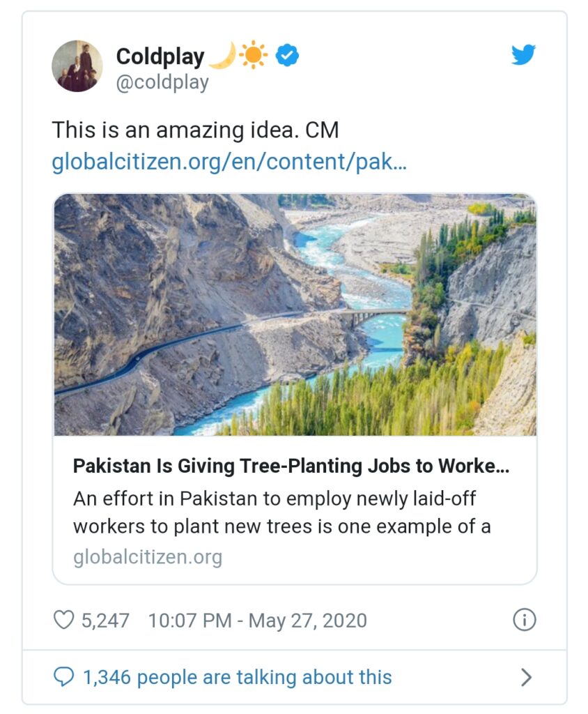Click the blue verified badge

[288, 56]
